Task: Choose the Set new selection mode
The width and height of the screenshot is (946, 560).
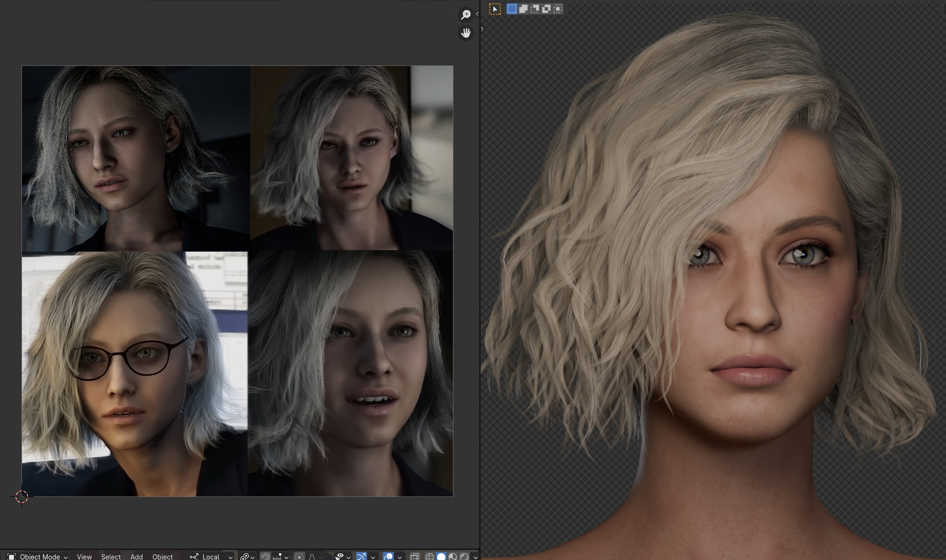Action: click(x=512, y=9)
